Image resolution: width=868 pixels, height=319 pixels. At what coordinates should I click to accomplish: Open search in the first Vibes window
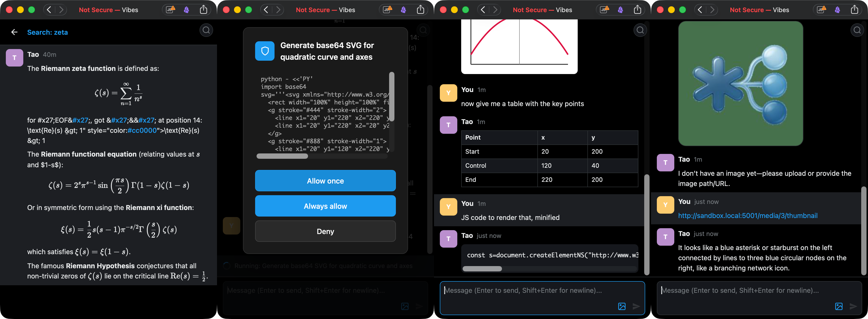(206, 30)
